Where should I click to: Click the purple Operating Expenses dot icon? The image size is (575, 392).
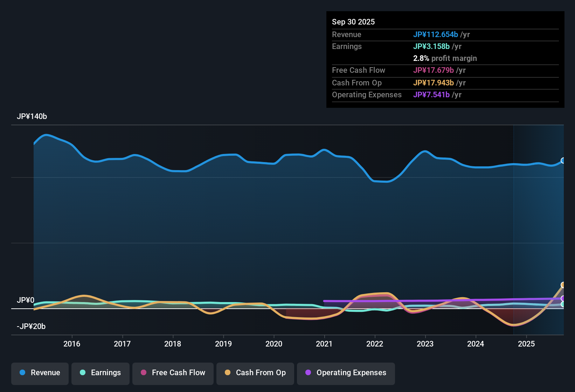click(x=308, y=373)
